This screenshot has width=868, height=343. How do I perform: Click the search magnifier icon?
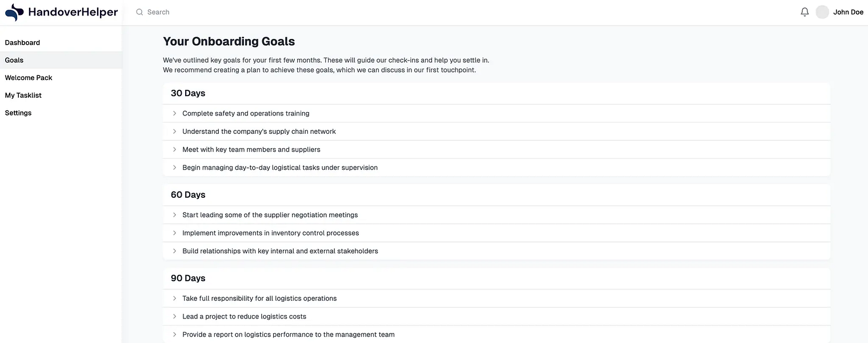[x=139, y=12]
